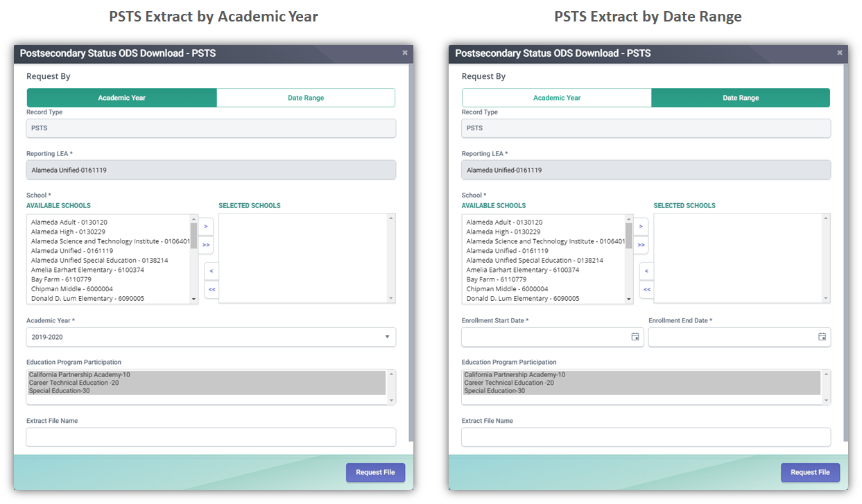Click the single left arrow to remove school

tap(211, 270)
